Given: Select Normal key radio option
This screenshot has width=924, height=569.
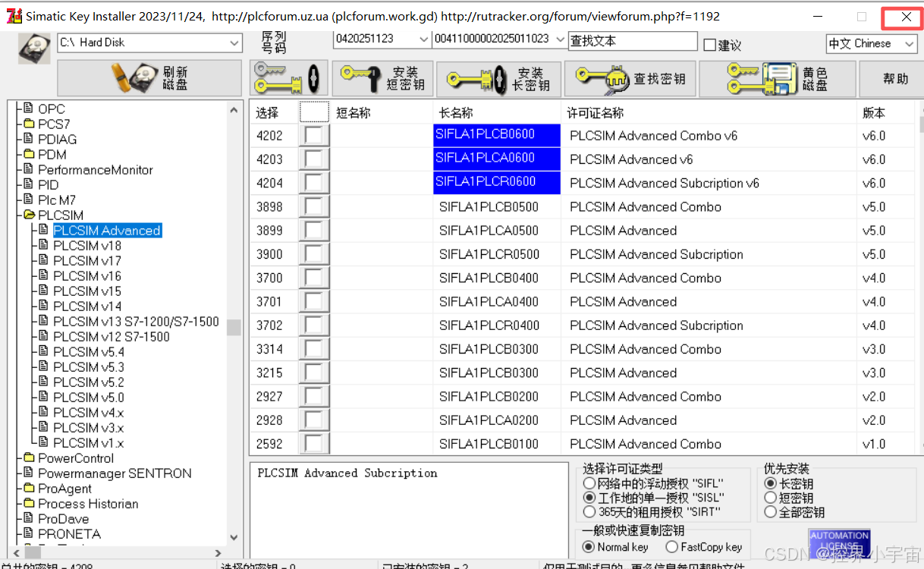Looking at the screenshot, I should pyautogui.click(x=588, y=547).
